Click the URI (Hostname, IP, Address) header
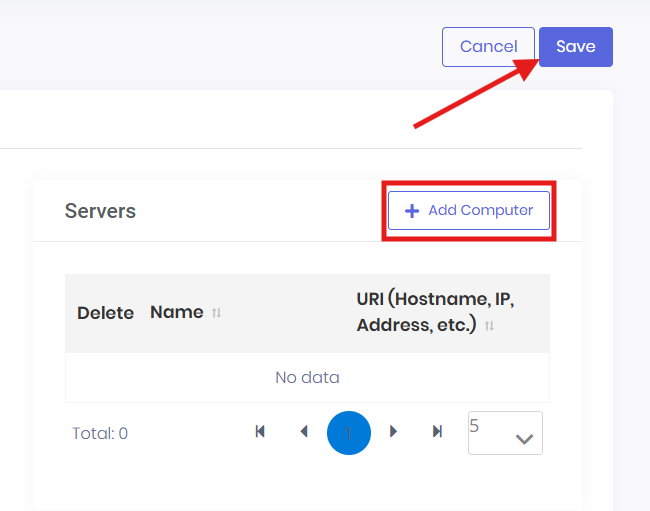650x511 pixels. pyautogui.click(x=434, y=312)
